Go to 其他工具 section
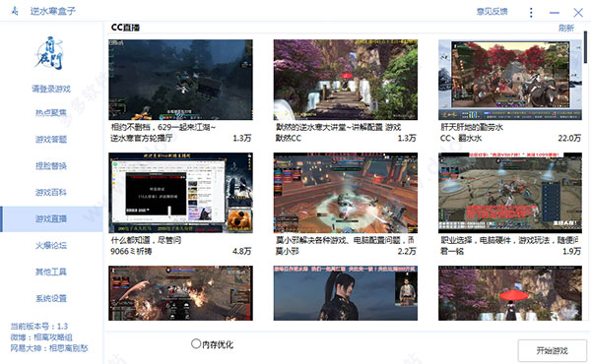This screenshot has height=364, width=591. 51,272
